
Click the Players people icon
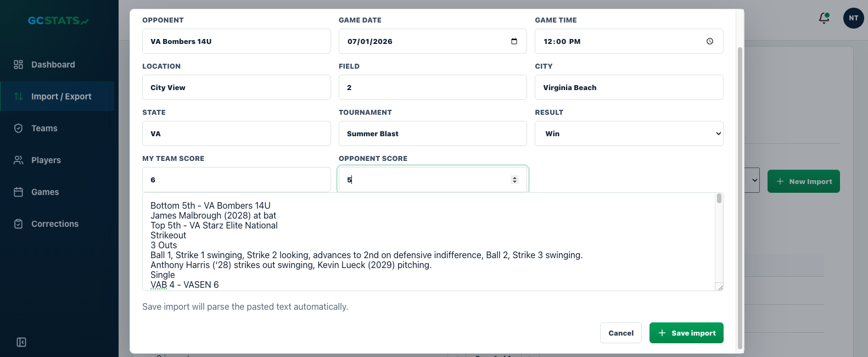[18, 160]
